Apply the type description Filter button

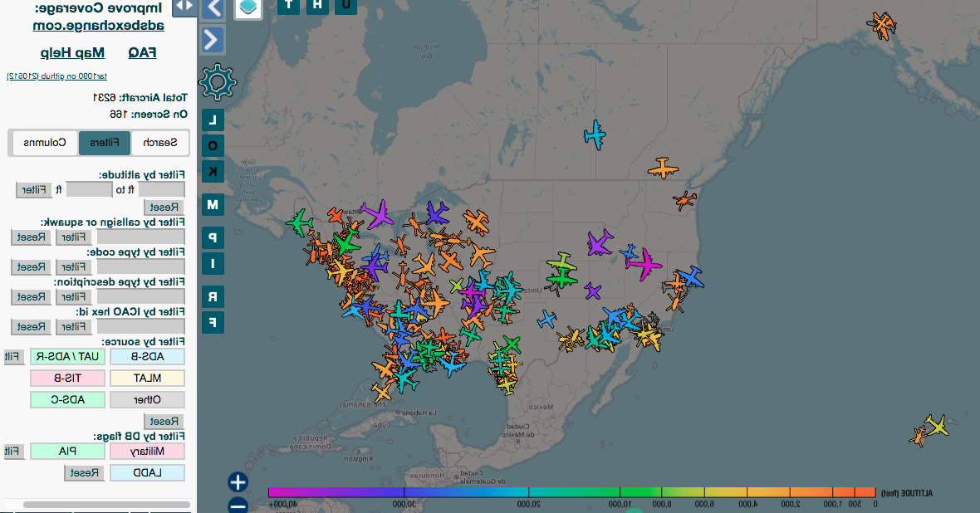[74, 297]
